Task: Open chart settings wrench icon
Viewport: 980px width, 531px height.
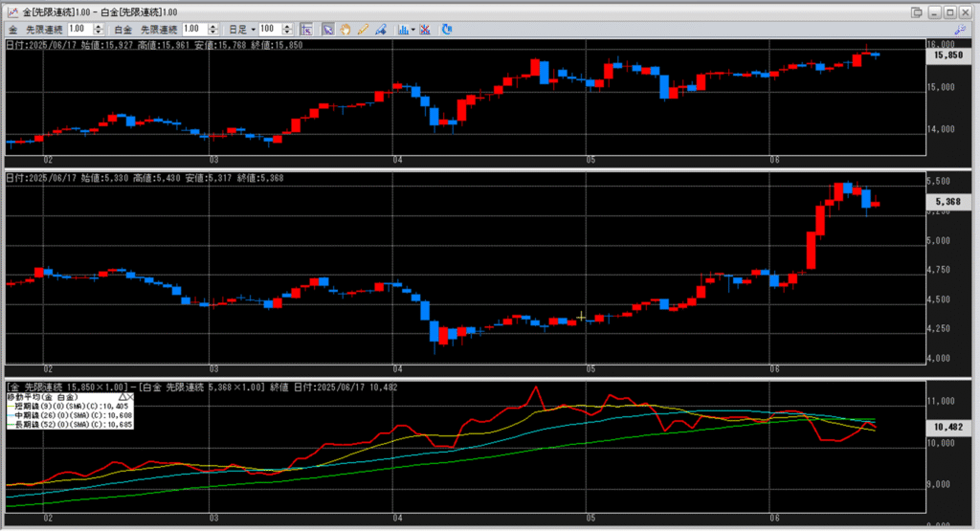Action: tap(960, 30)
